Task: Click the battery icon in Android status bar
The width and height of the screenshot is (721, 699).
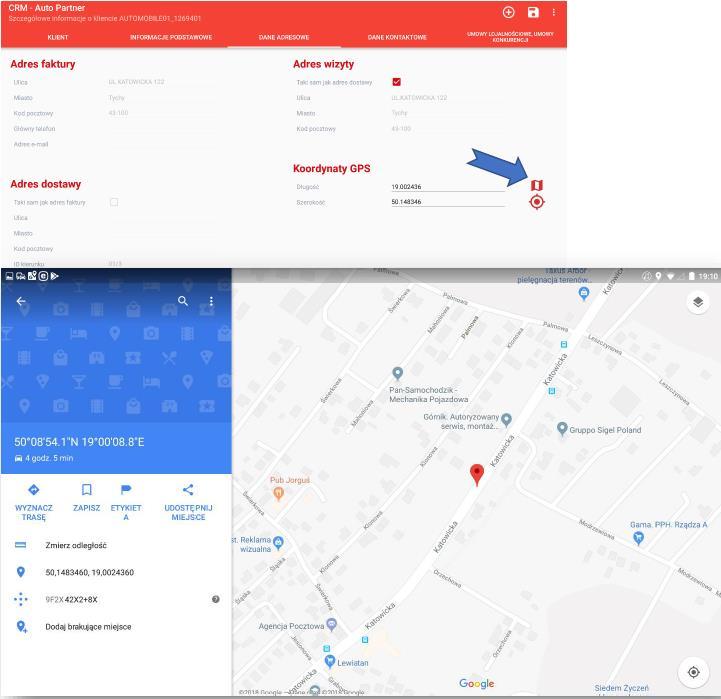Action: [691, 276]
